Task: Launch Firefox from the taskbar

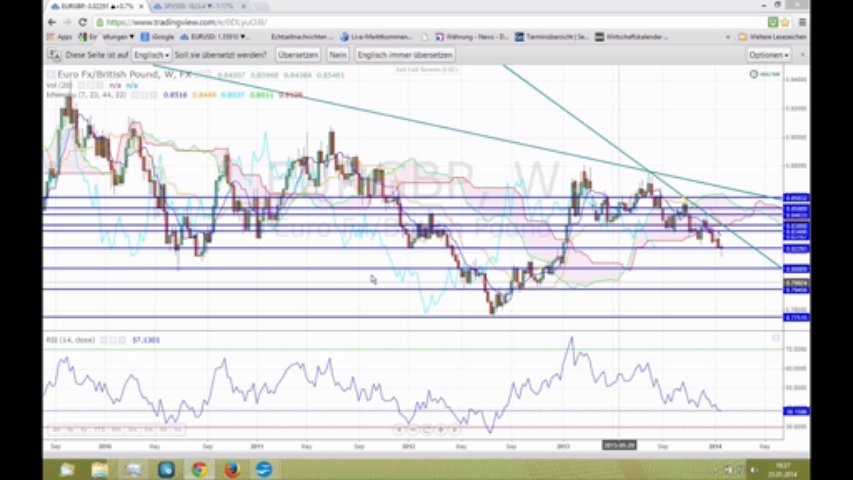Action: coord(232,469)
